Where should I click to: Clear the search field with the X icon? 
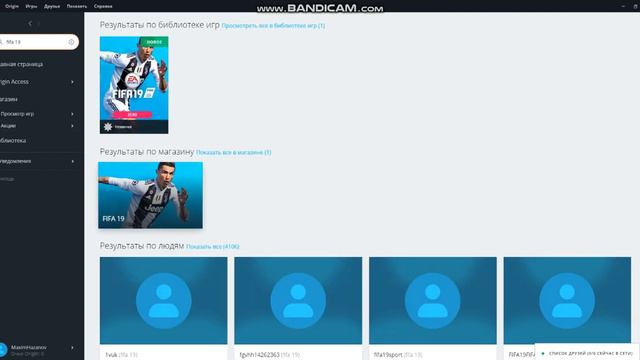point(71,42)
